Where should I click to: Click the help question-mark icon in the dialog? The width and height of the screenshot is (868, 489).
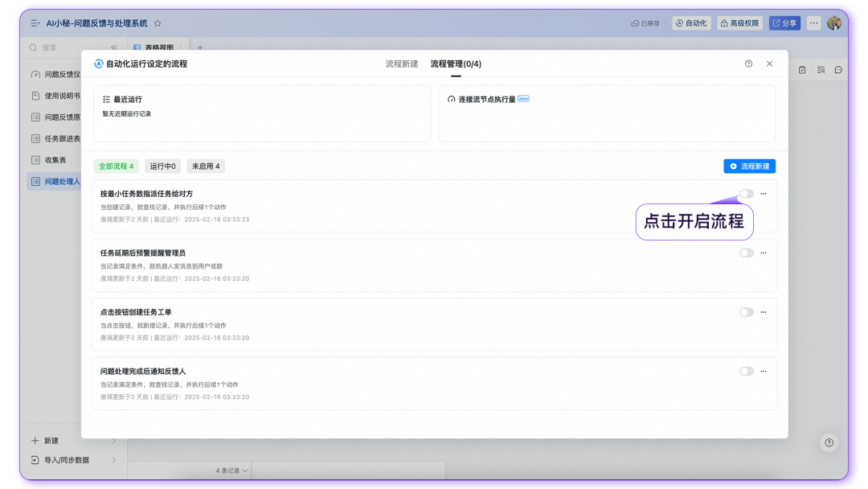click(748, 63)
